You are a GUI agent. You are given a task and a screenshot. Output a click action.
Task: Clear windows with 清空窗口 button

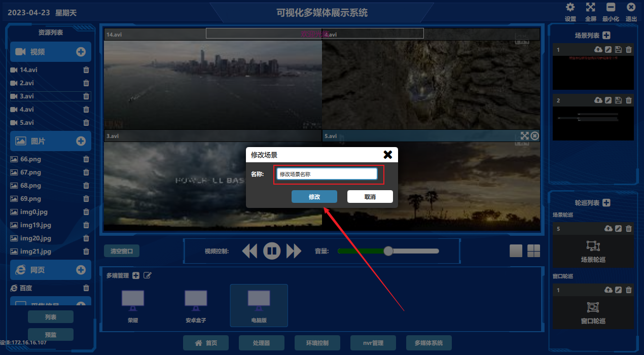pyautogui.click(x=122, y=251)
